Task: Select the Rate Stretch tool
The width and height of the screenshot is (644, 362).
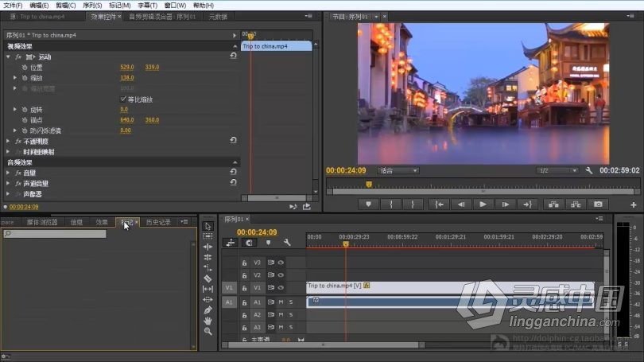Action: pyautogui.click(x=208, y=268)
